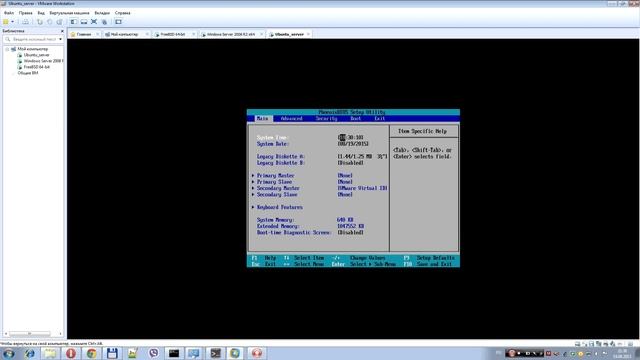Open the Виртуальная машина menu

[x=69, y=13]
